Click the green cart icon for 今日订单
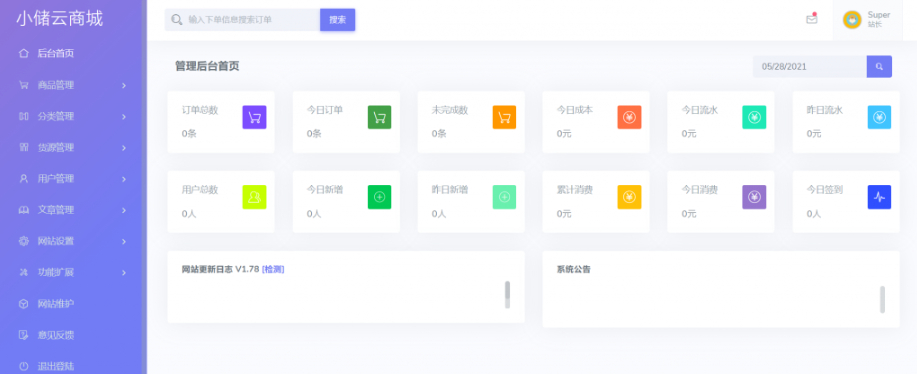Viewport: 917px width, 374px height. click(380, 117)
